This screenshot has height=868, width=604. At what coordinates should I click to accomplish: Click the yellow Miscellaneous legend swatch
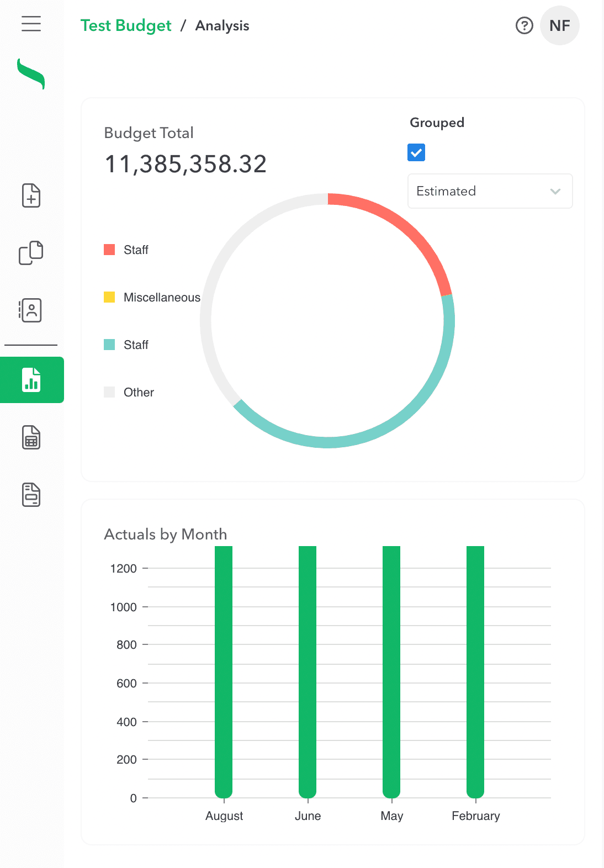pyautogui.click(x=109, y=297)
